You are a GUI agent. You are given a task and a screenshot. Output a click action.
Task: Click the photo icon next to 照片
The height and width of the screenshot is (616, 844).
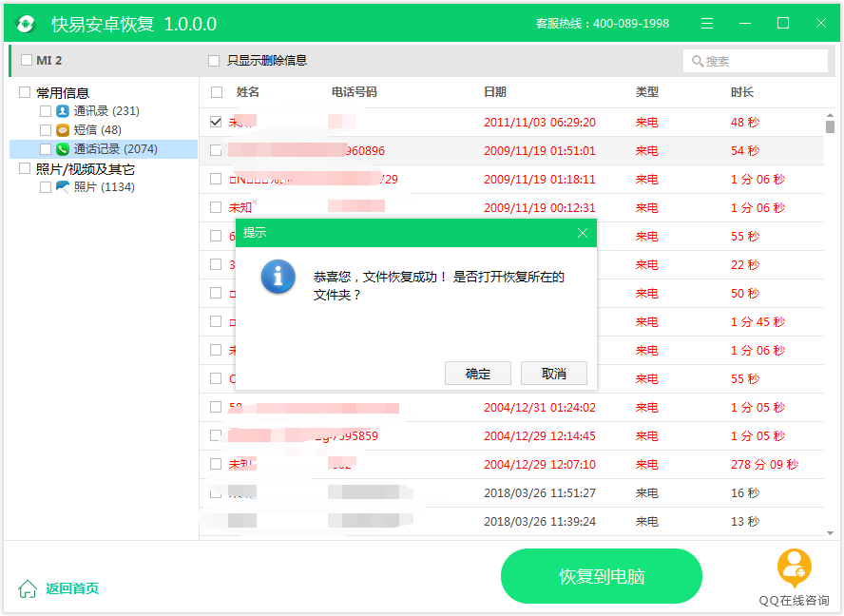pos(63,187)
